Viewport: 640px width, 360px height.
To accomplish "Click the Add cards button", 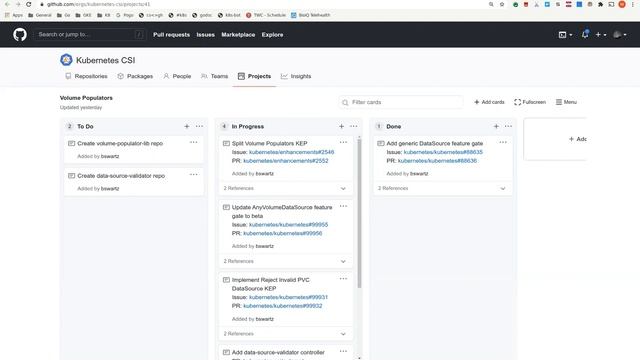I will 489,102.
